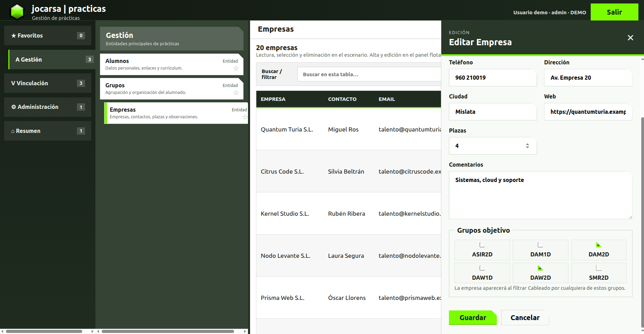This screenshot has height=334, width=644.
Task: Open the Vinculación section
Action: click(x=48, y=83)
